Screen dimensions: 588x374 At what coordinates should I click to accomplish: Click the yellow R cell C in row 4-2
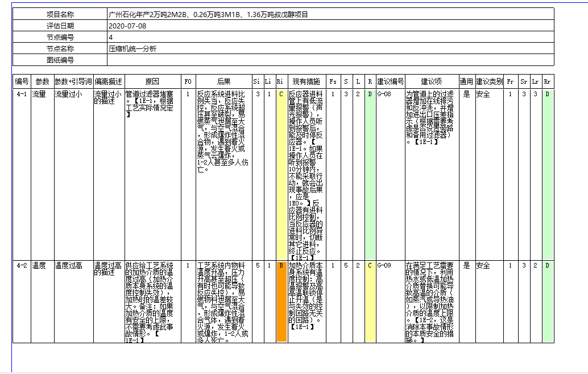pos(370,302)
